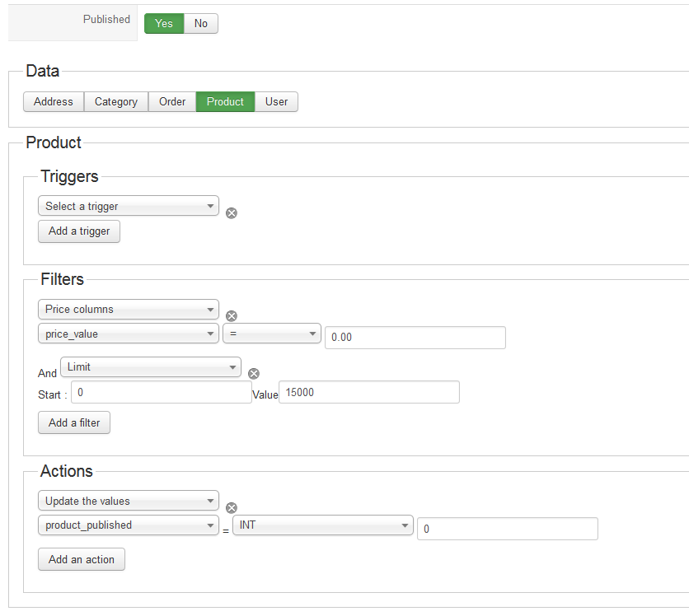Viewport: 689px width, 616px height.
Task: Open the INT type dropdown
Action: tap(323, 525)
